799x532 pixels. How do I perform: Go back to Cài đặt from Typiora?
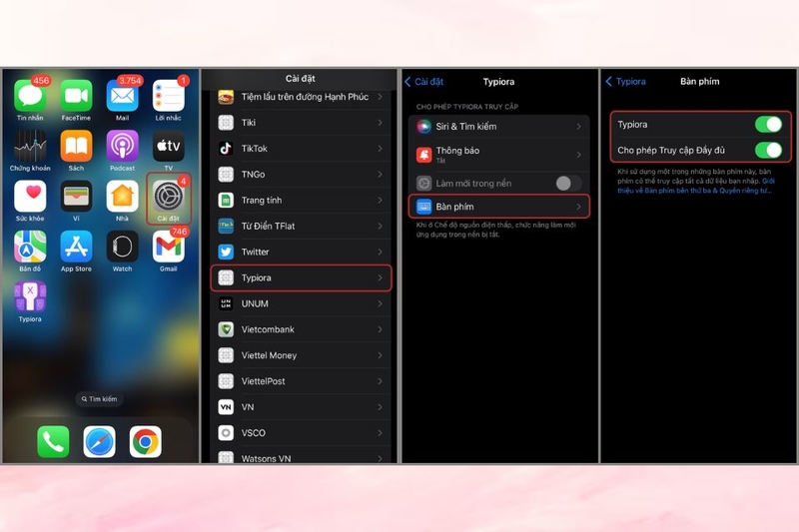pyautogui.click(x=423, y=82)
